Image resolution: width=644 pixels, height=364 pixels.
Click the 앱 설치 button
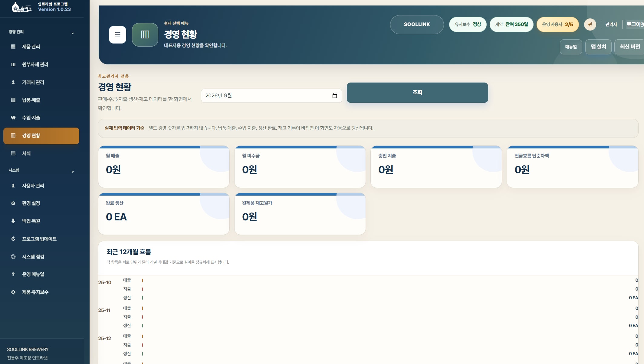click(x=598, y=47)
